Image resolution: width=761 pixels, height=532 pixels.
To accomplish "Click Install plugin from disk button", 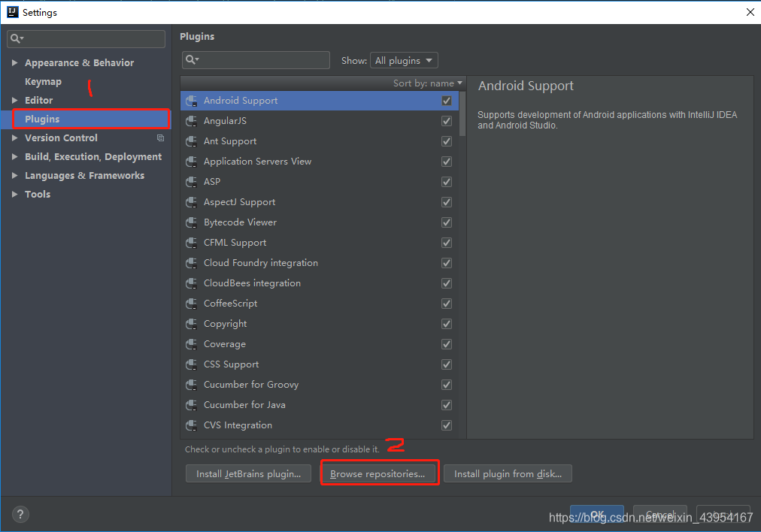I will point(508,474).
